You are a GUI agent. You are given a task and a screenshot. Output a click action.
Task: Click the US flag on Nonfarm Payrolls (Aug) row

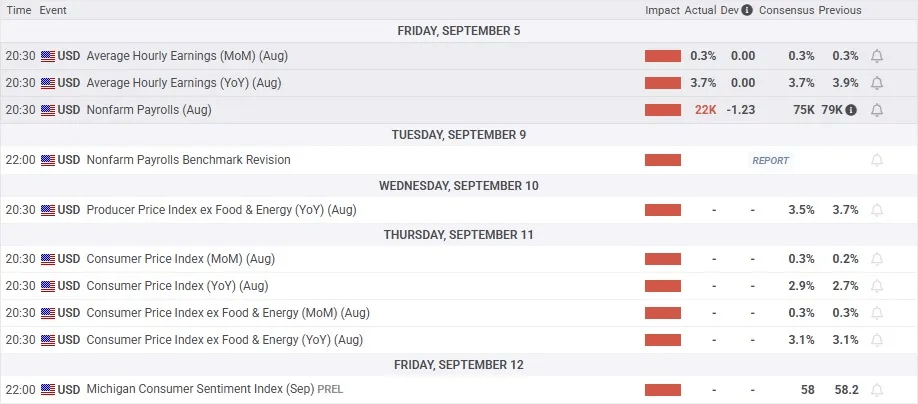[x=48, y=110]
